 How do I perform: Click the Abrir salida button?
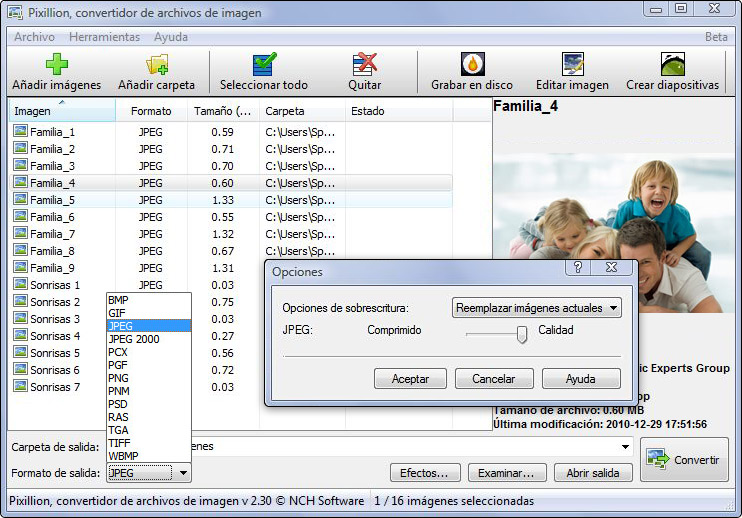click(593, 473)
